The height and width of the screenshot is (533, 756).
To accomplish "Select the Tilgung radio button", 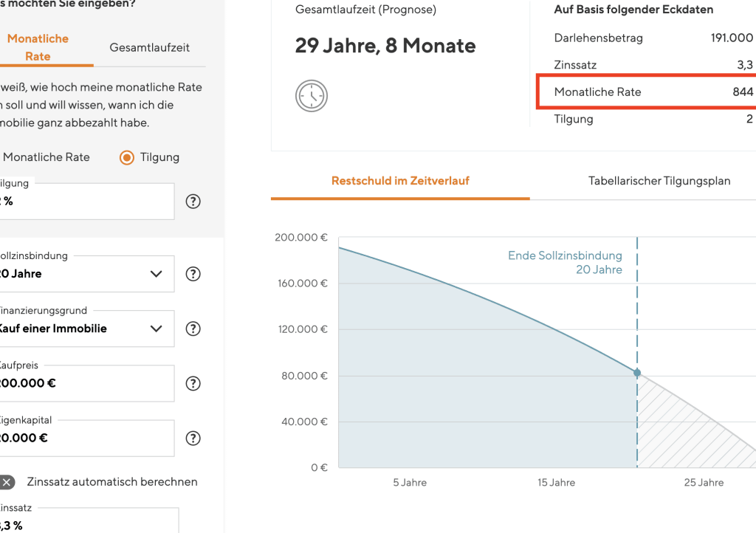I will [x=127, y=157].
